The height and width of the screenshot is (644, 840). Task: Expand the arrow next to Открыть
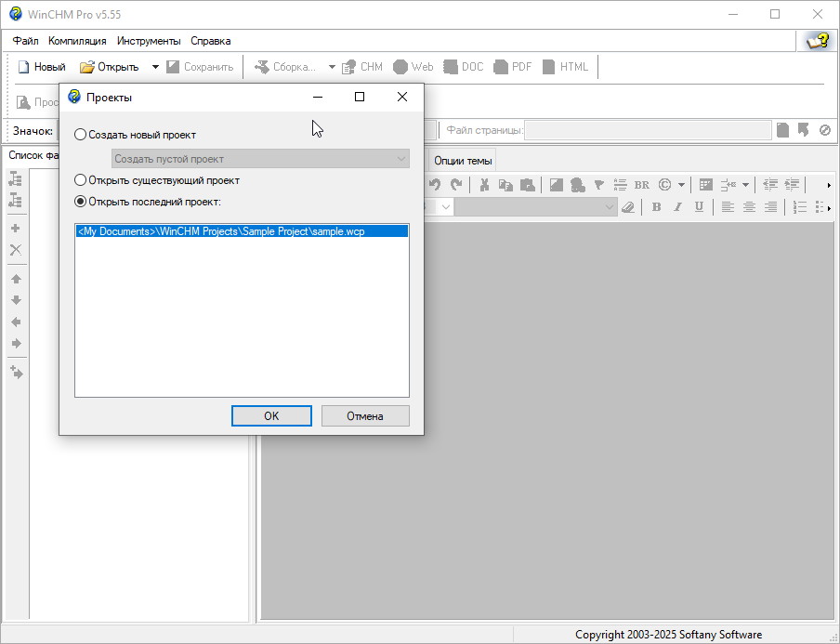[155, 67]
